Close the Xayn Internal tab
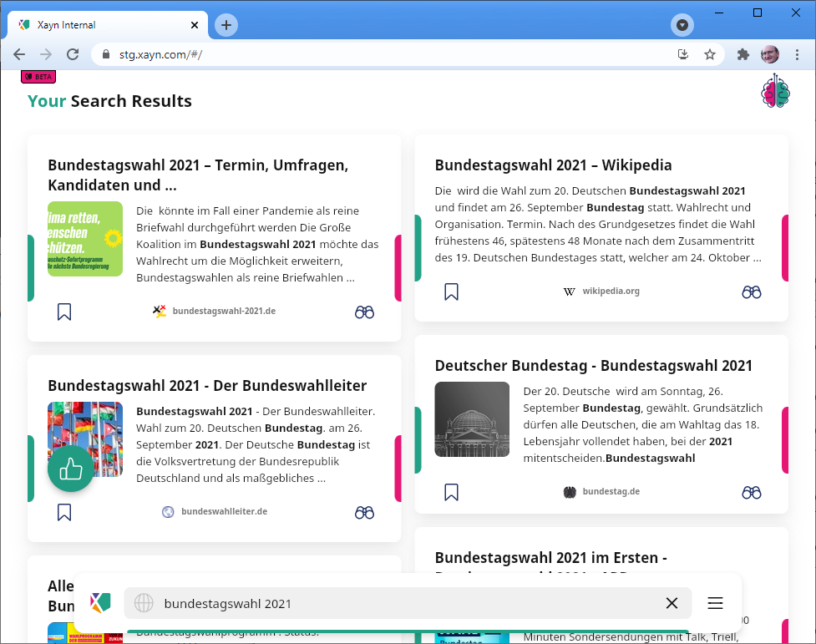The width and height of the screenshot is (816, 644). pos(194,25)
